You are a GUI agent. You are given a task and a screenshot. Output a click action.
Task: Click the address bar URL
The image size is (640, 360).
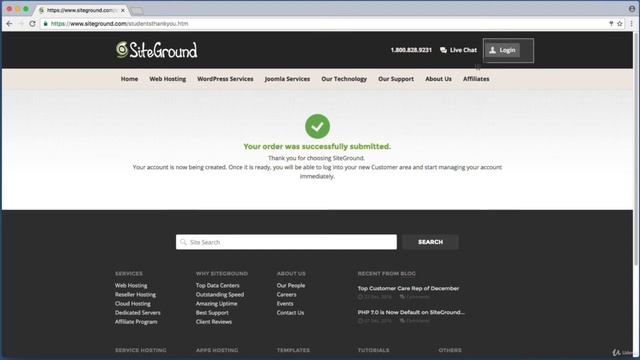(119, 24)
